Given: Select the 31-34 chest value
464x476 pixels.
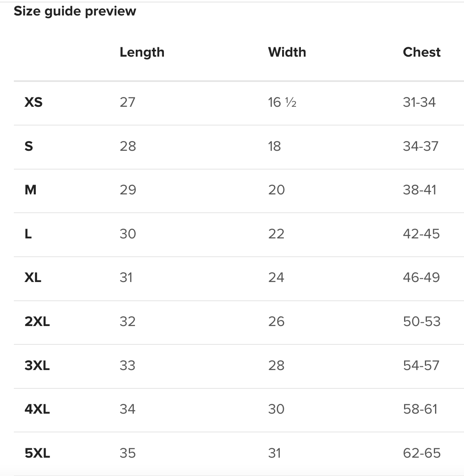Looking at the screenshot, I should coord(419,102).
